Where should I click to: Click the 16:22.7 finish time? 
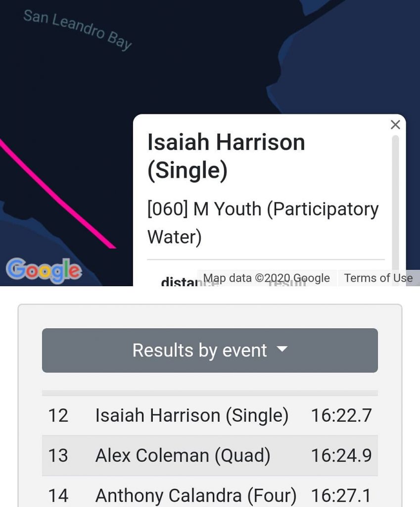tap(341, 415)
